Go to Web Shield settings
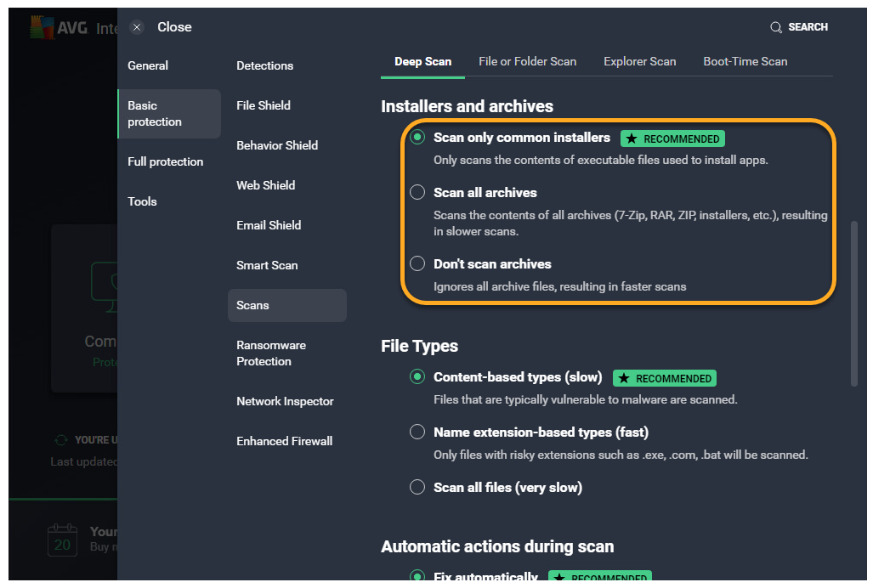 pyautogui.click(x=265, y=185)
